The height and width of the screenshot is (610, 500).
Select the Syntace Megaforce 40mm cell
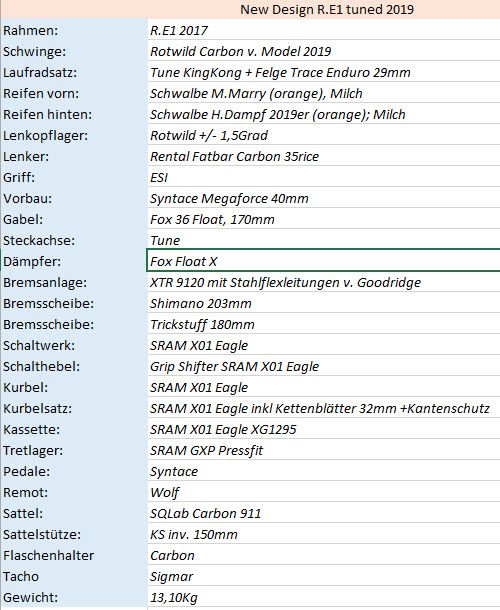(324, 197)
